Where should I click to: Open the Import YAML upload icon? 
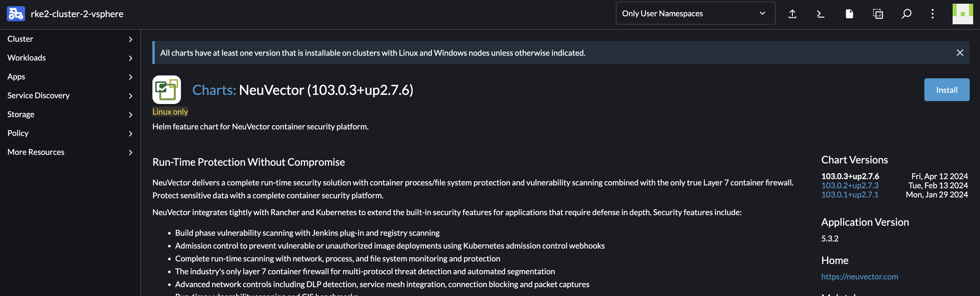tap(793, 14)
